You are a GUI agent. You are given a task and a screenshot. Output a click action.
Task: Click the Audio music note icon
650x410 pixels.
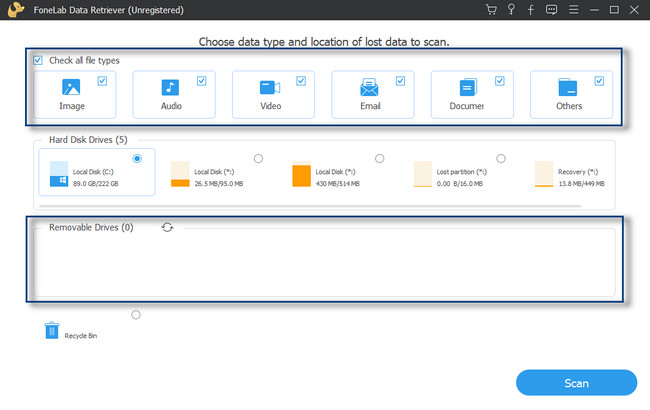click(170, 87)
